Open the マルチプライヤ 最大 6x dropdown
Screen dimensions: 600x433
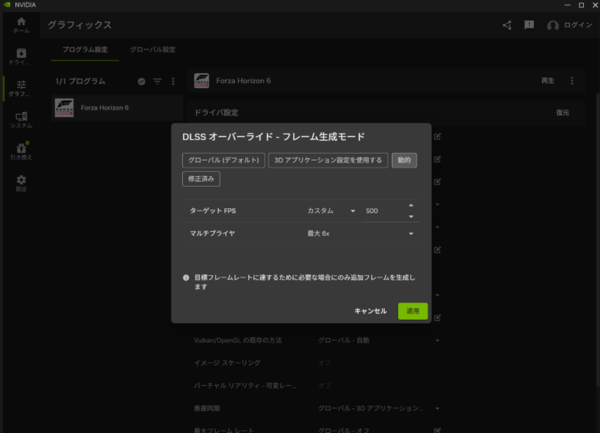(360, 233)
